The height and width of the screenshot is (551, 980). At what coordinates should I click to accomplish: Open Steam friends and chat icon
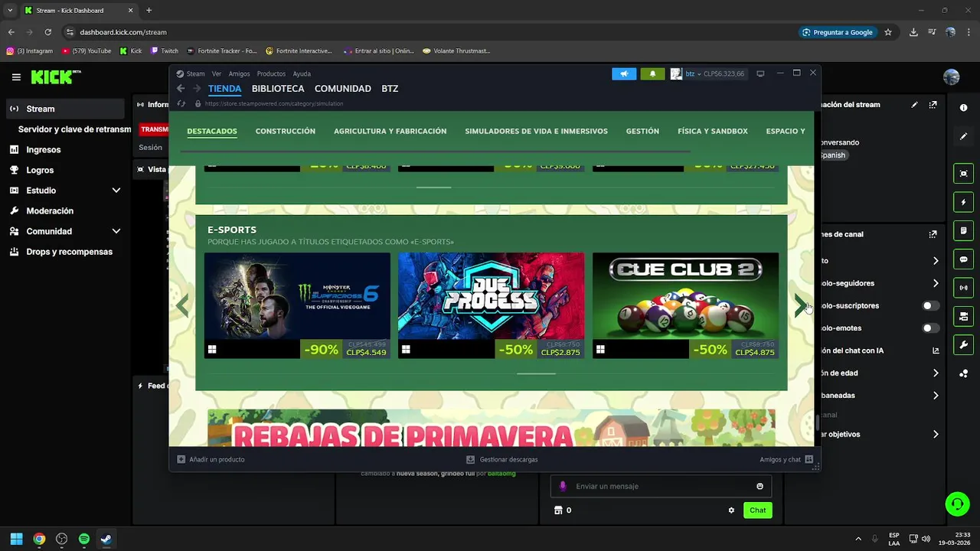point(808,459)
